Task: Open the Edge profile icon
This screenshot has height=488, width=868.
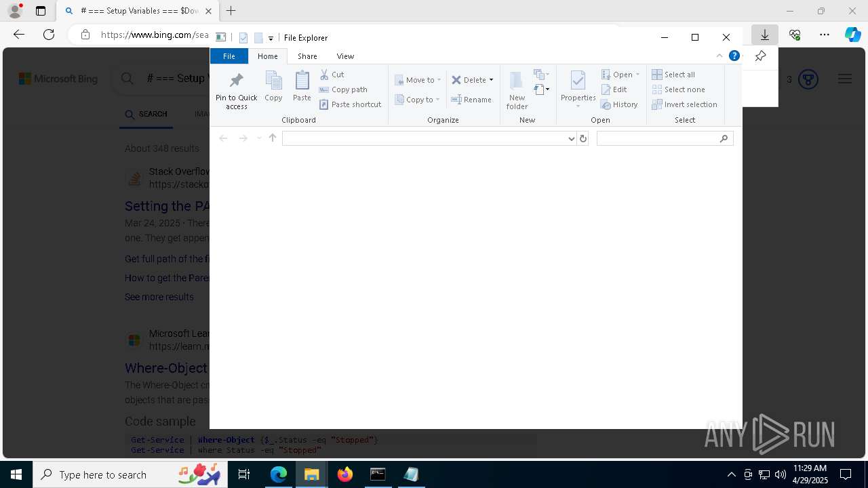Action: pos(15,11)
